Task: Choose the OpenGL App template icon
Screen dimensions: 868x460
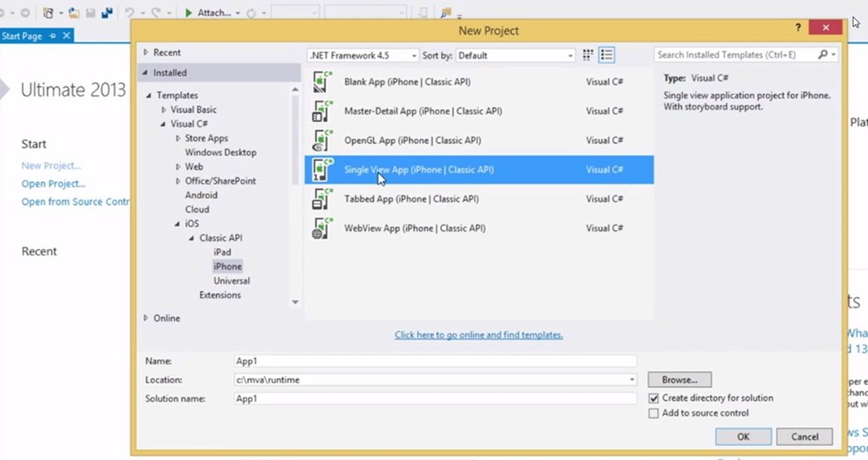Action: pyautogui.click(x=322, y=140)
